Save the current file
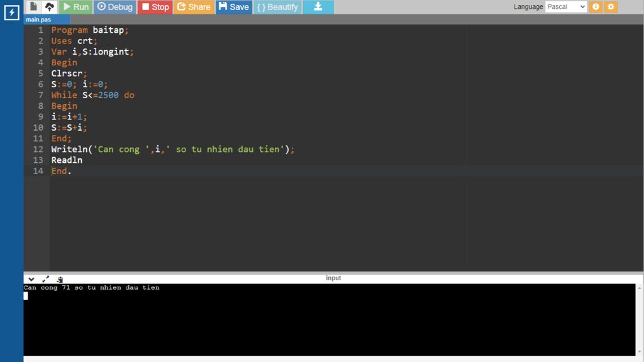This screenshot has width=644, height=362. pos(234,6)
